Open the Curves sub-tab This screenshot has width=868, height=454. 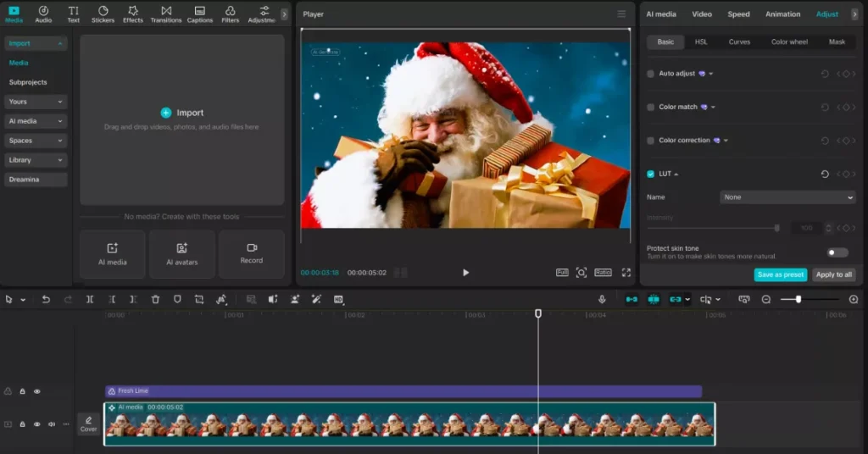click(739, 42)
